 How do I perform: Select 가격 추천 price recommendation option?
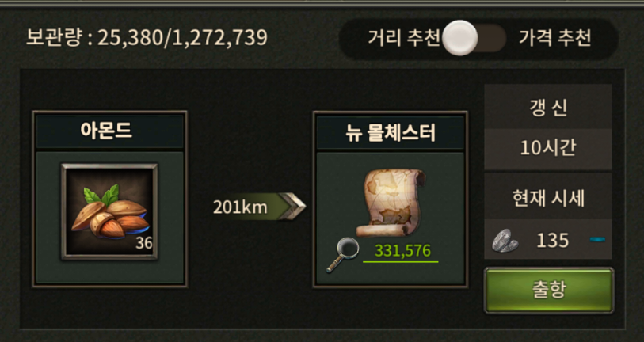[554, 38]
